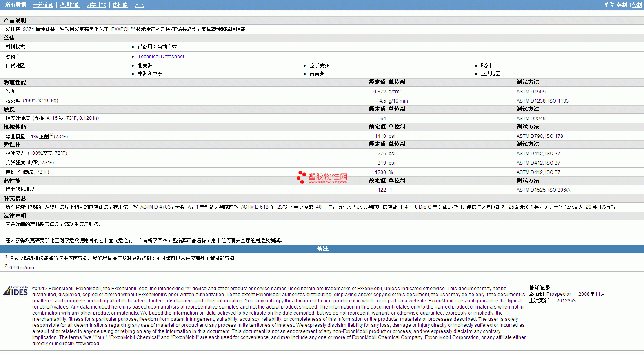This screenshot has height=355, width=644.
Task: Click the 产品说明 section heading
Action: [x=15, y=20]
